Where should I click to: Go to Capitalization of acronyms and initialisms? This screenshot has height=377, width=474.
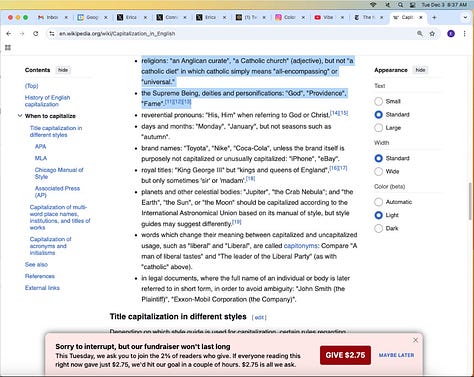coord(50,246)
